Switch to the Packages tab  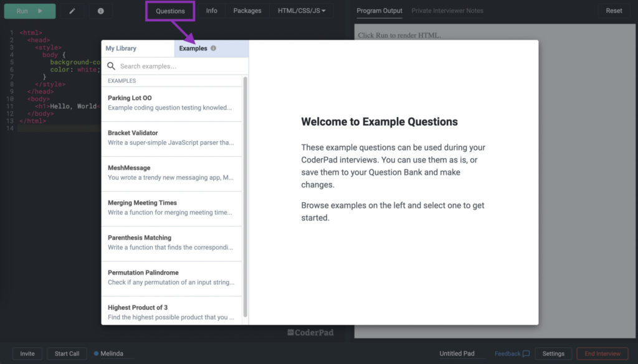click(x=247, y=11)
